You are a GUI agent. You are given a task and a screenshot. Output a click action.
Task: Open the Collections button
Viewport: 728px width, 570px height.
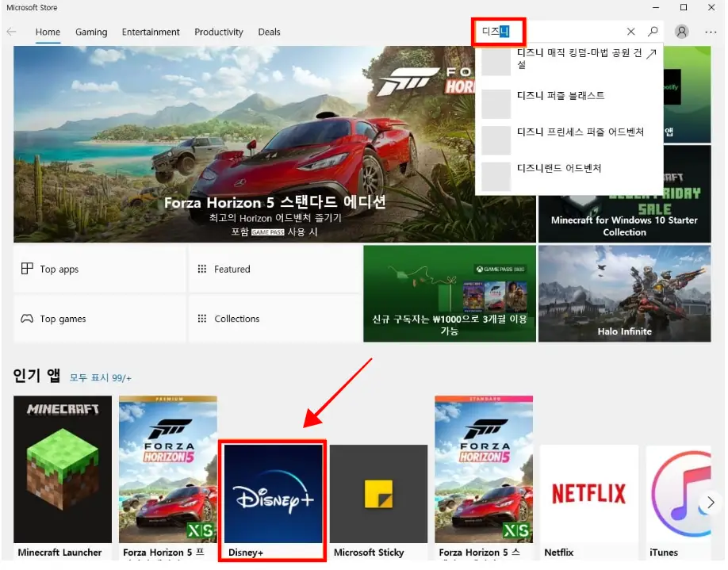(275, 319)
